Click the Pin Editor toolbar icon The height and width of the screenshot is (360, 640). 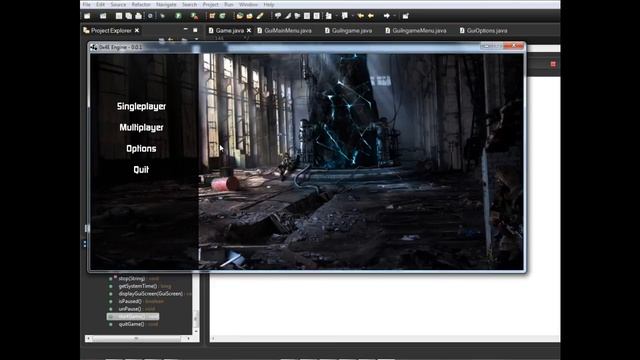(x=405, y=16)
